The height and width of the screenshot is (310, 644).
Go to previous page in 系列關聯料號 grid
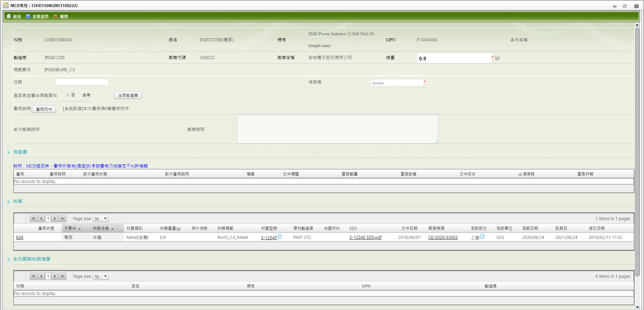click(x=41, y=276)
